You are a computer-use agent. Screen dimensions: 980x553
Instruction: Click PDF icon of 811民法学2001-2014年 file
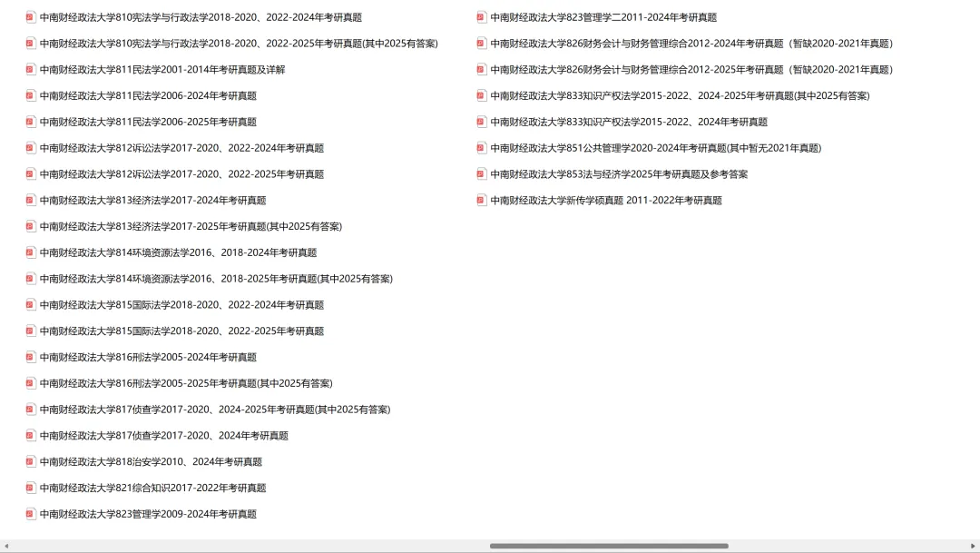30,69
